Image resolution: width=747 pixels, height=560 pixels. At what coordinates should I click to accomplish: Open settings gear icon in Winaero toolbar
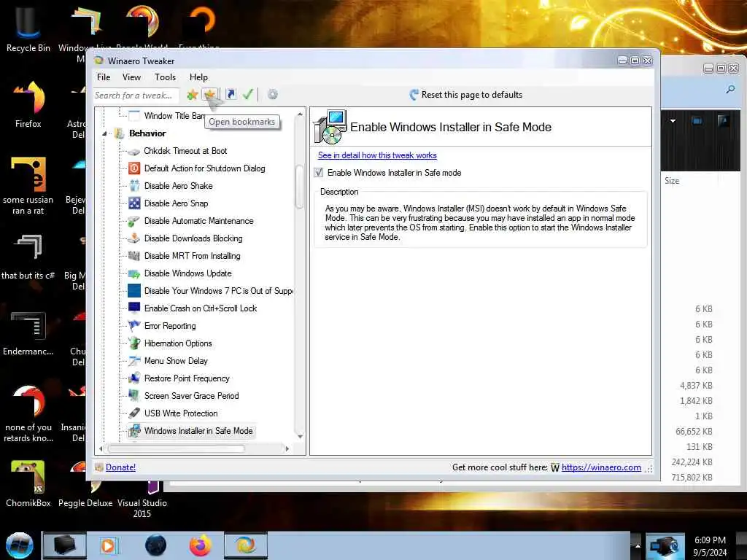273,94
